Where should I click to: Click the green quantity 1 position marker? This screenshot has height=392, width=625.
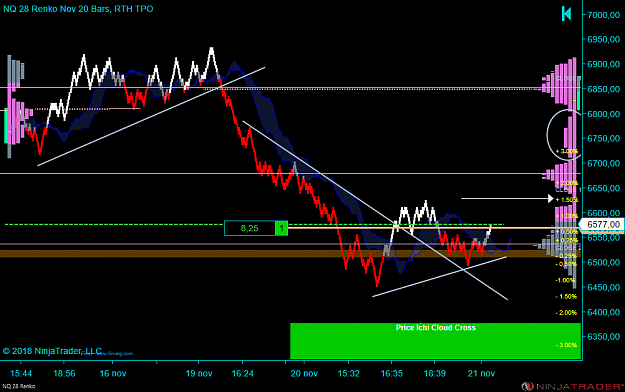[x=281, y=228]
